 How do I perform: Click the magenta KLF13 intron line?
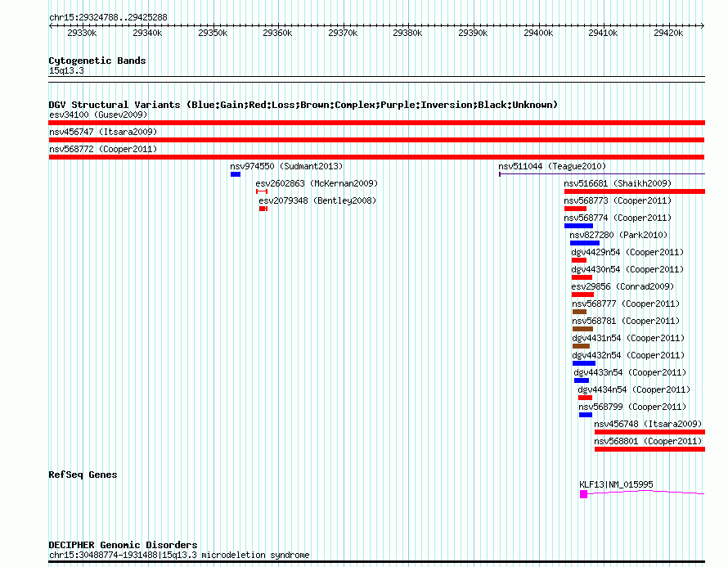tap(646, 492)
